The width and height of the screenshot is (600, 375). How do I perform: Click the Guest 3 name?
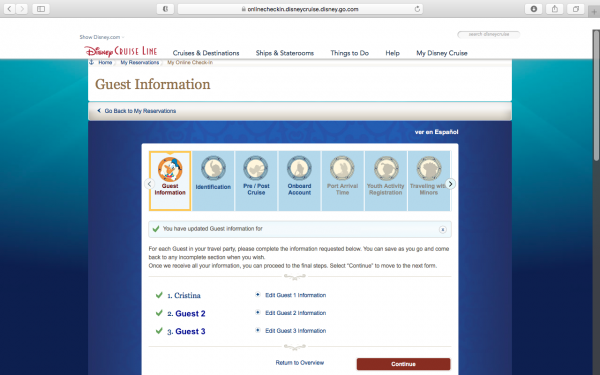[x=190, y=331]
